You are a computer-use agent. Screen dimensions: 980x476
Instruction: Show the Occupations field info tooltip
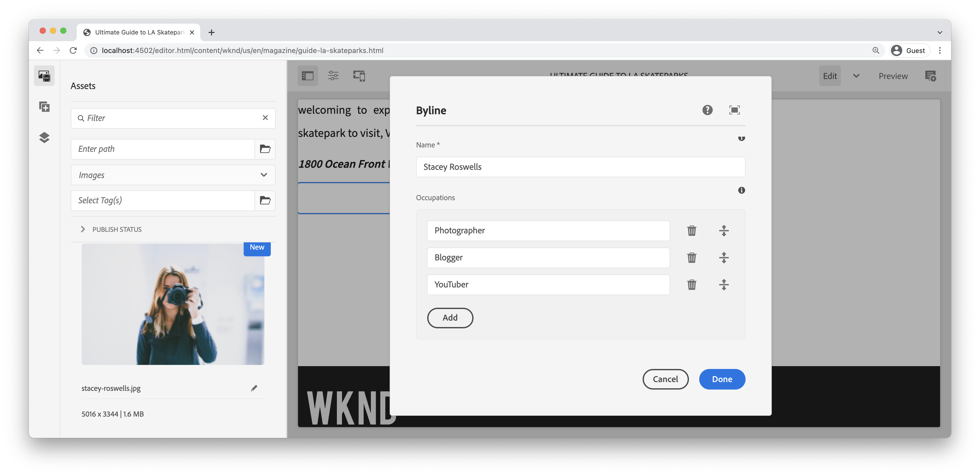(x=741, y=190)
